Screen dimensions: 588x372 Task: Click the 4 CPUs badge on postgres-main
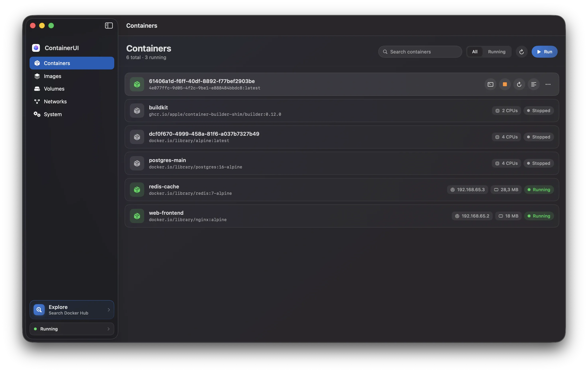tap(507, 163)
